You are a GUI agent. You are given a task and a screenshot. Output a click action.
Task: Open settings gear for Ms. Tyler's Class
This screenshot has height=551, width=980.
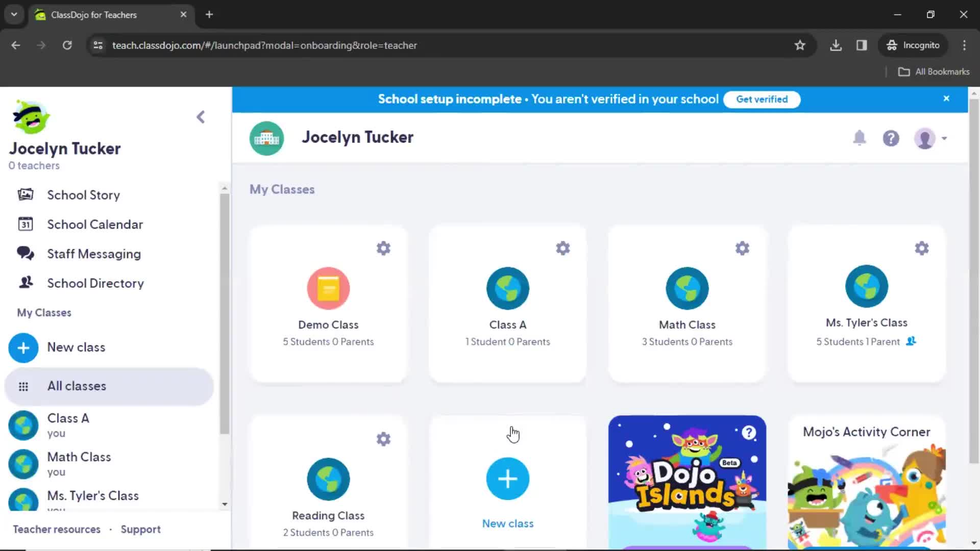(921, 248)
